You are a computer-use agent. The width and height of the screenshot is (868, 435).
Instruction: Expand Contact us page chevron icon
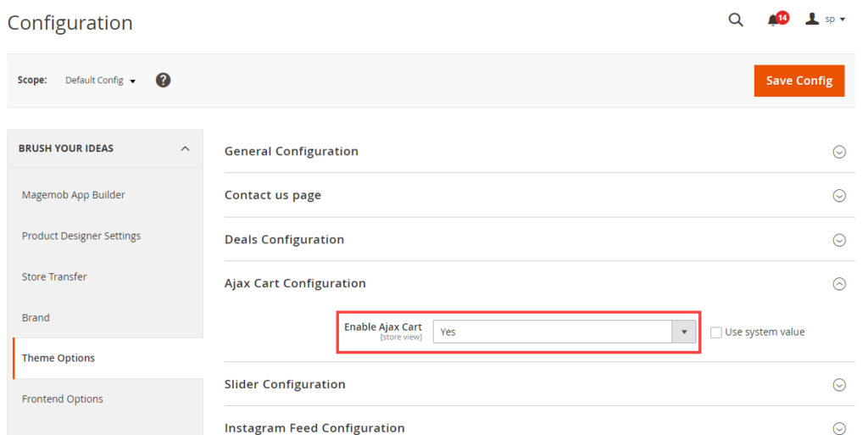click(839, 196)
